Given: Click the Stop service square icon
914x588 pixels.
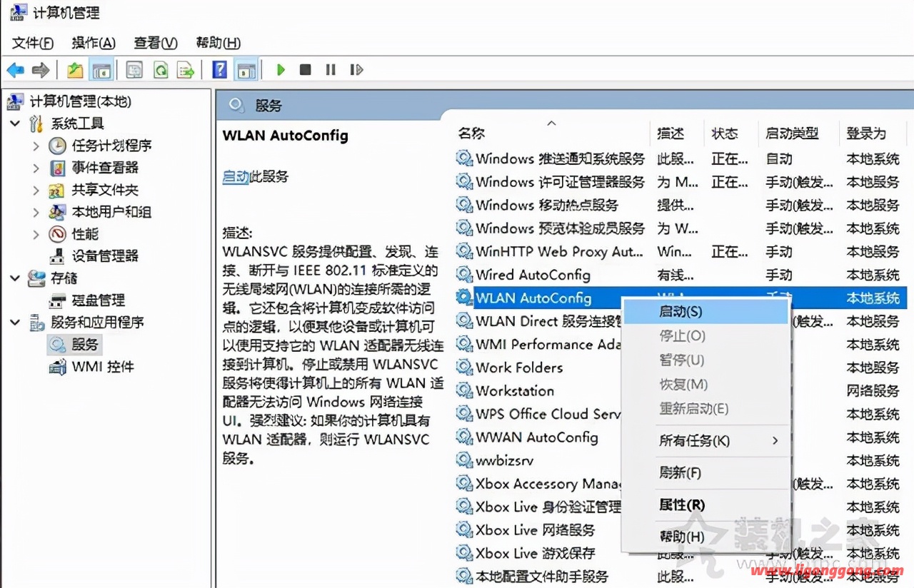Looking at the screenshot, I should tap(306, 70).
